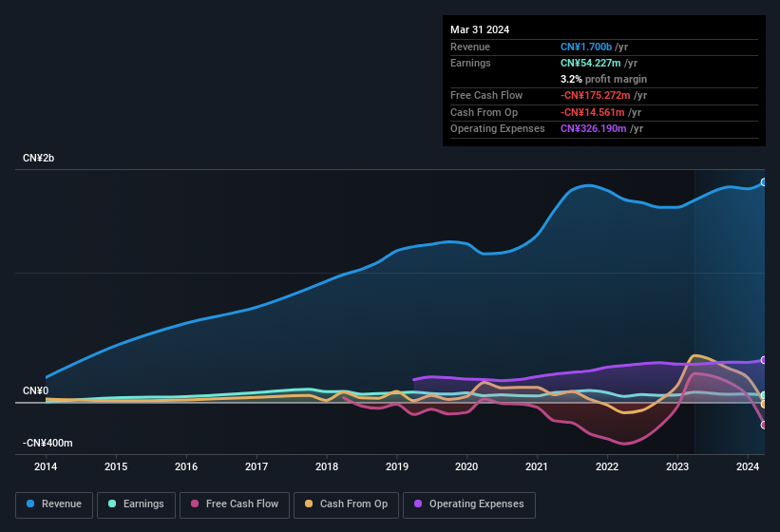Screen dimensions: 780x532
Task: Toggle the Revenue series in the legend
Action: (54, 504)
